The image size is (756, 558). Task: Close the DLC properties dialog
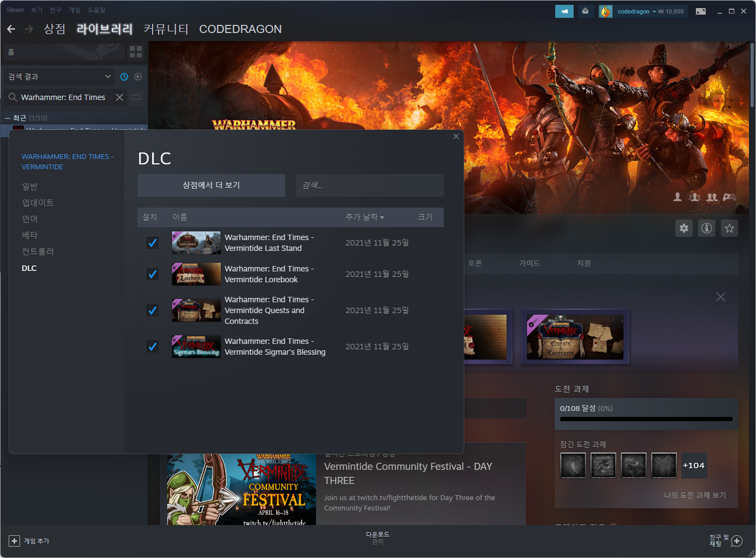456,136
